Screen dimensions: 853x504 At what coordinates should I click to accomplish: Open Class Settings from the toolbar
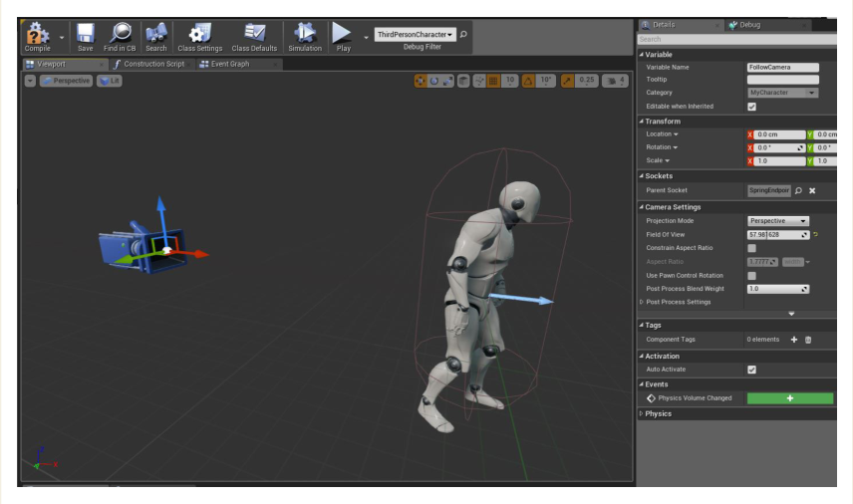pyautogui.click(x=199, y=37)
